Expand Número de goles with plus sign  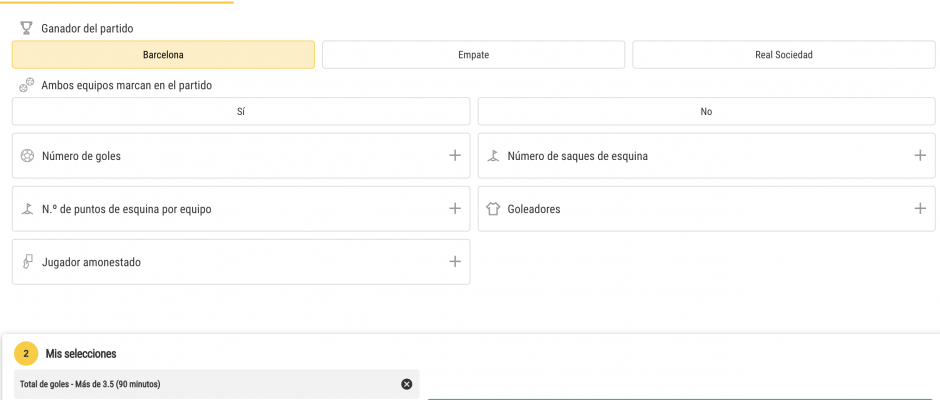(455, 156)
